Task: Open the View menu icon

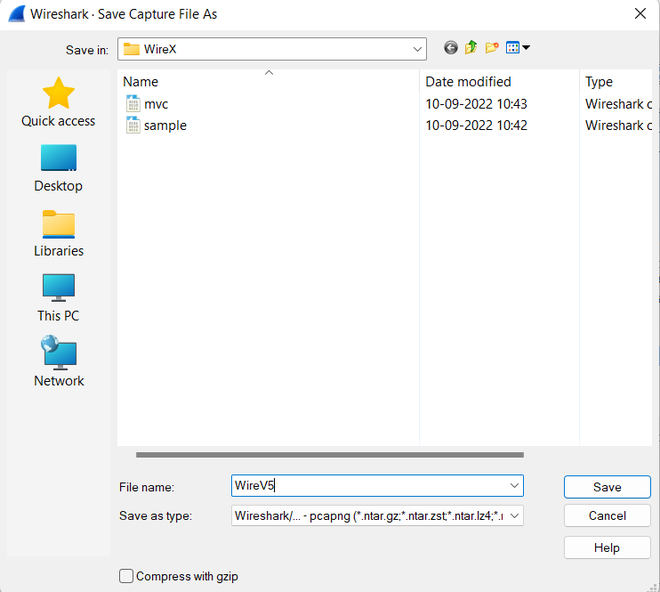Action: pos(513,48)
